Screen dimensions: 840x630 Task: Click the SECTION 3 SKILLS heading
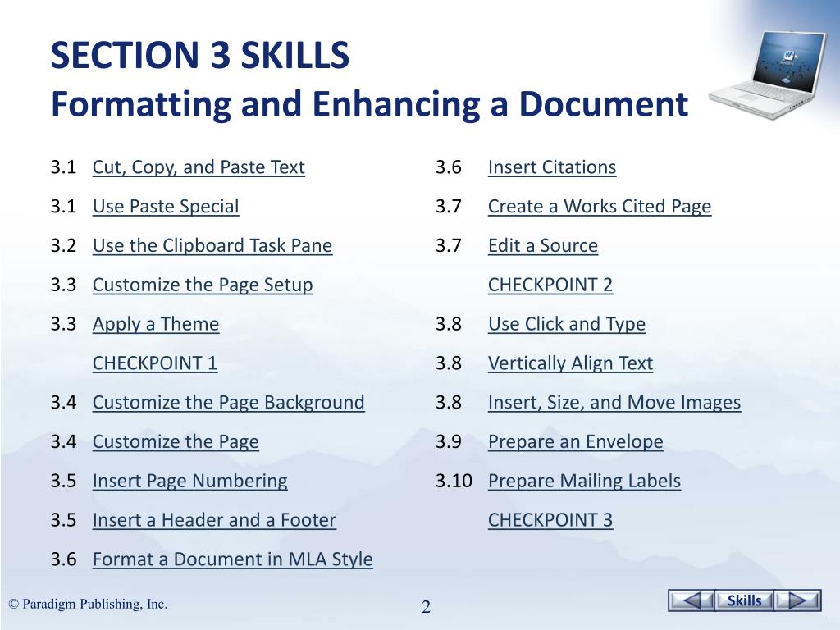(200, 55)
